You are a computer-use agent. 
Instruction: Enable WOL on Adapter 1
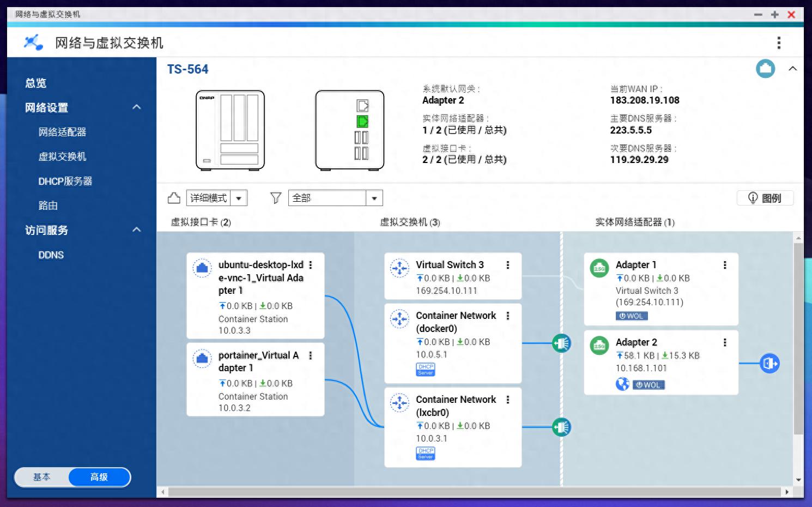pyautogui.click(x=631, y=315)
